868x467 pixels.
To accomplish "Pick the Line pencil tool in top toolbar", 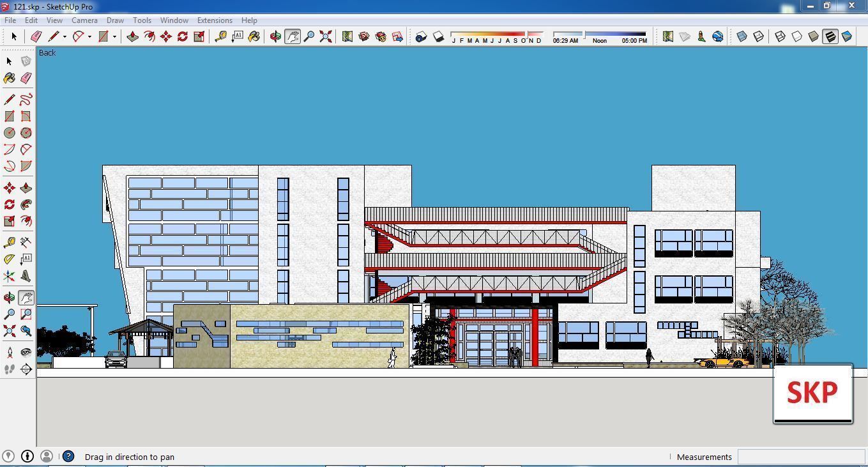I will (54, 36).
